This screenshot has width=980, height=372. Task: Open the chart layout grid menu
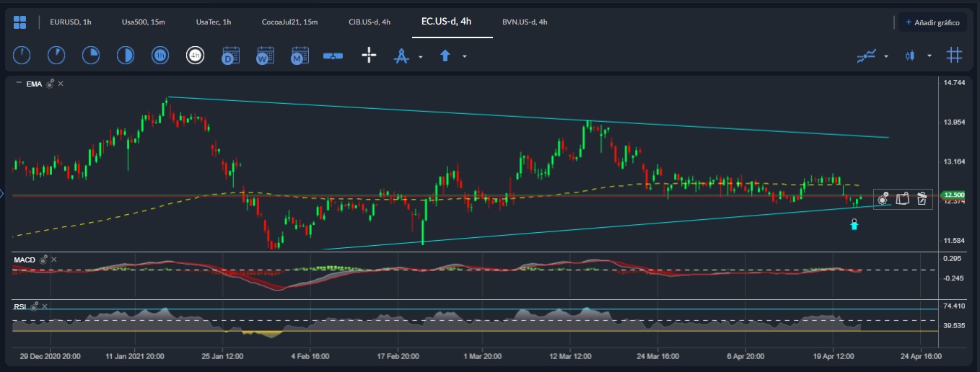tap(20, 22)
